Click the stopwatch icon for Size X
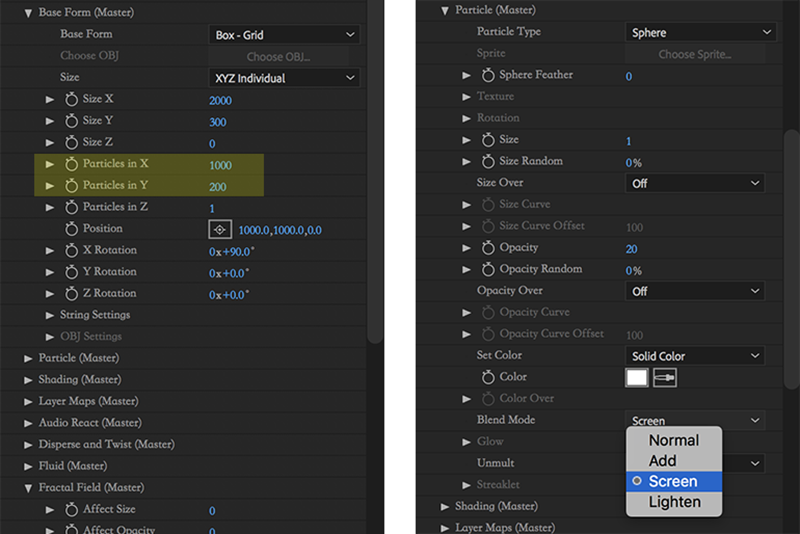 pos(72,100)
